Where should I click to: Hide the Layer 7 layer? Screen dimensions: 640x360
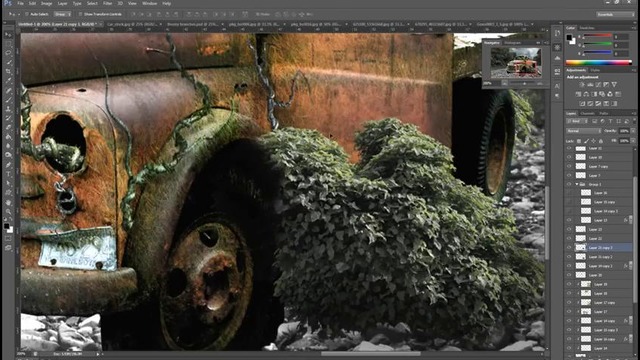569,175
